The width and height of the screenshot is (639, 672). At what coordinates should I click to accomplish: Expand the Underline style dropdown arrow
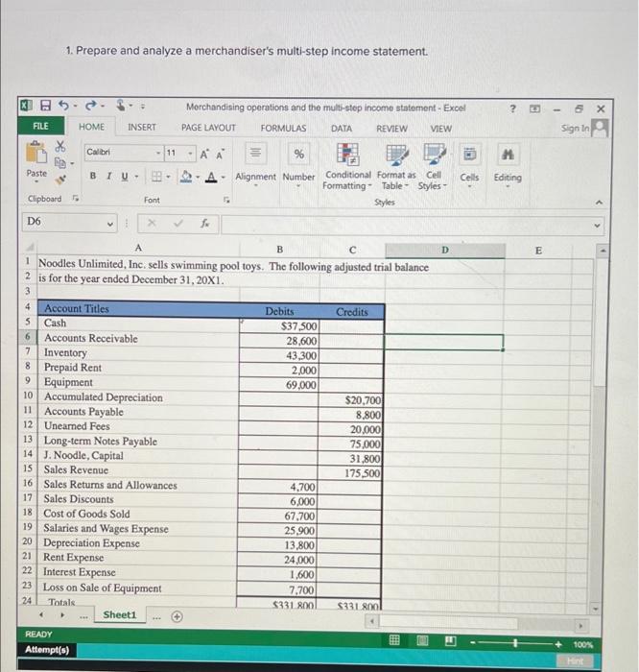(136, 177)
